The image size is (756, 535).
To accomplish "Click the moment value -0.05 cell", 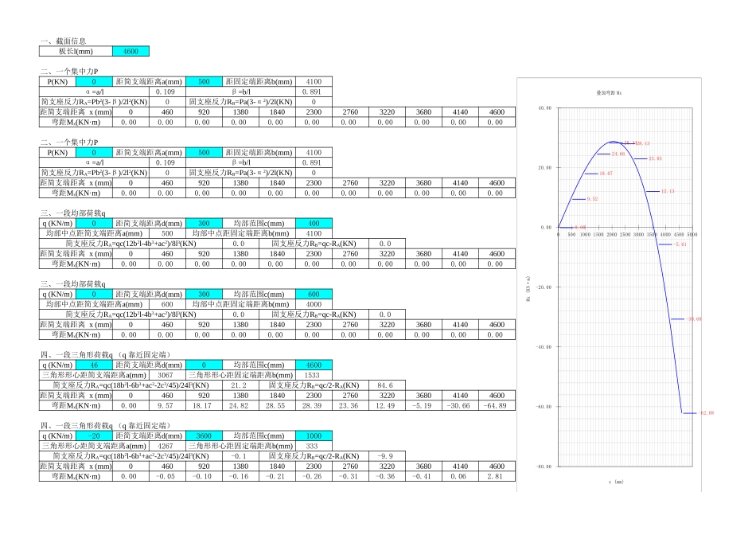I will point(167,477).
